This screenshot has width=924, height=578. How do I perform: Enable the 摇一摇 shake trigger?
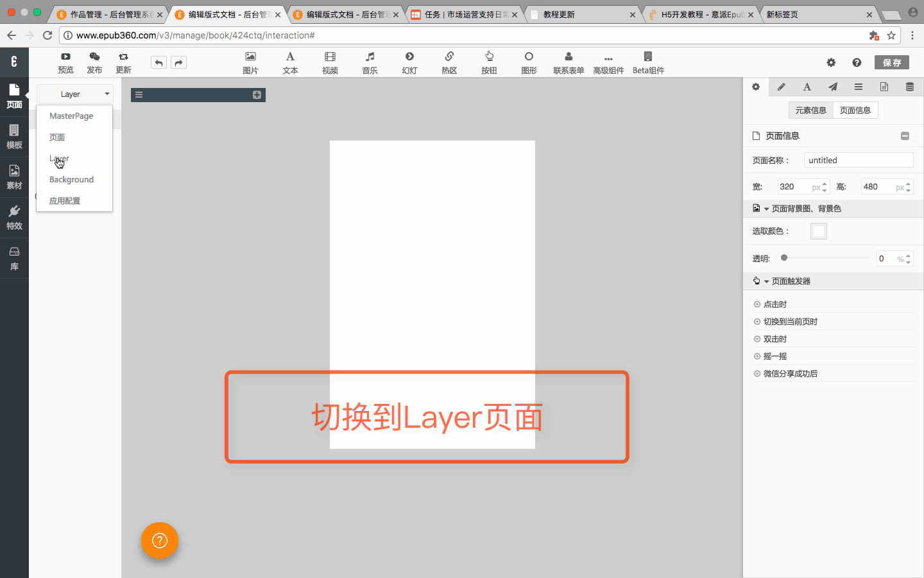pyautogui.click(x=774, y=356)
